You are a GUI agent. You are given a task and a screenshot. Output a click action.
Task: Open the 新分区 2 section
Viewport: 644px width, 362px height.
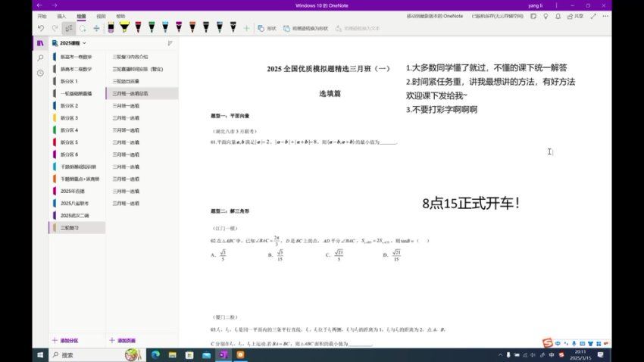pos(77,106)
